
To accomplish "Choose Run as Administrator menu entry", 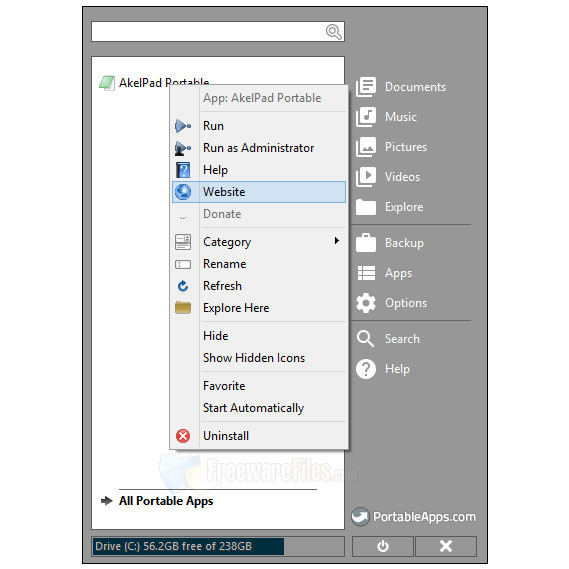I will [x=259, y=148].
